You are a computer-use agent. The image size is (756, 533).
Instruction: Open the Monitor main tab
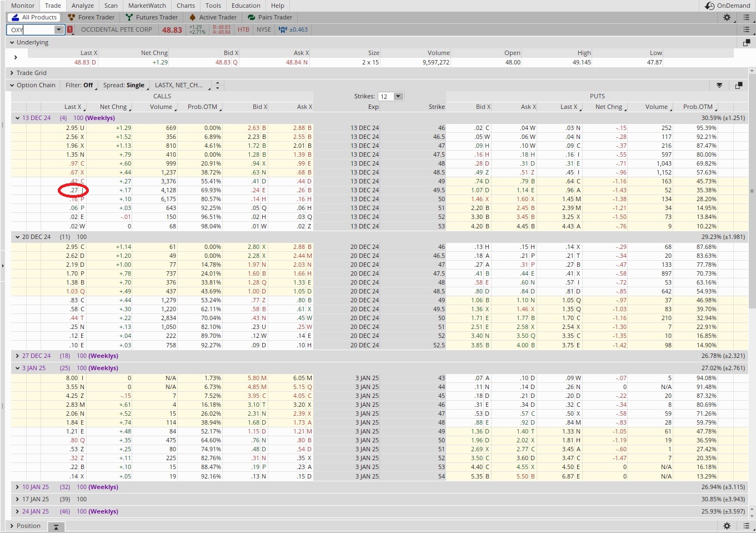(23, 6)
